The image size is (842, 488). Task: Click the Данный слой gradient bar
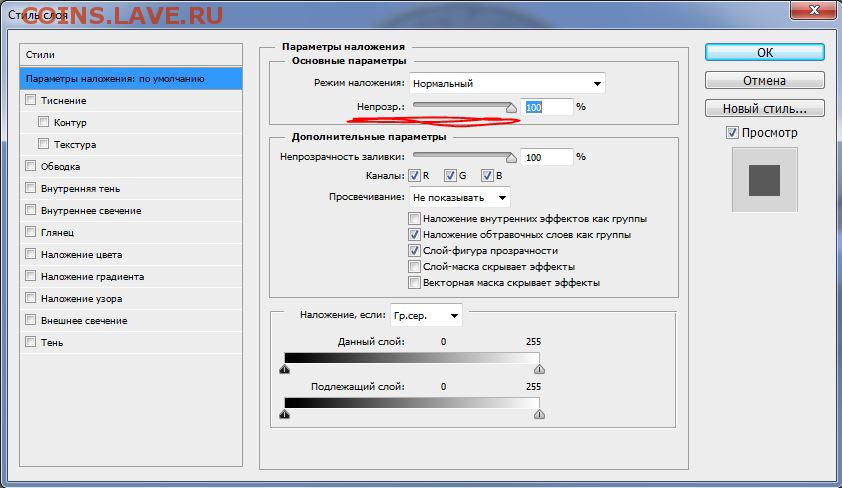pyautogui.click(x=412, y=358)
